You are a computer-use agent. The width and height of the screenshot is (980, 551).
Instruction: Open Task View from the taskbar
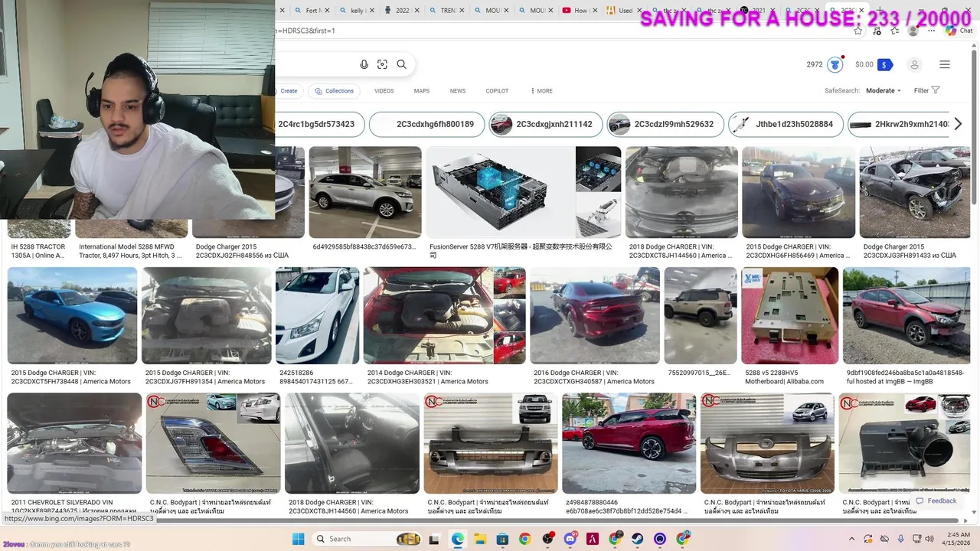point(435,539)
